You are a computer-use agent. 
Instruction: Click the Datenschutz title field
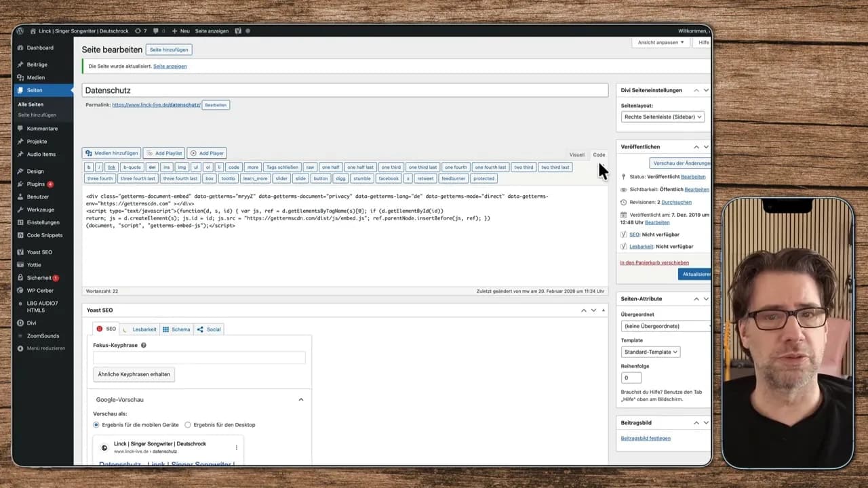[x=345, y=90]
